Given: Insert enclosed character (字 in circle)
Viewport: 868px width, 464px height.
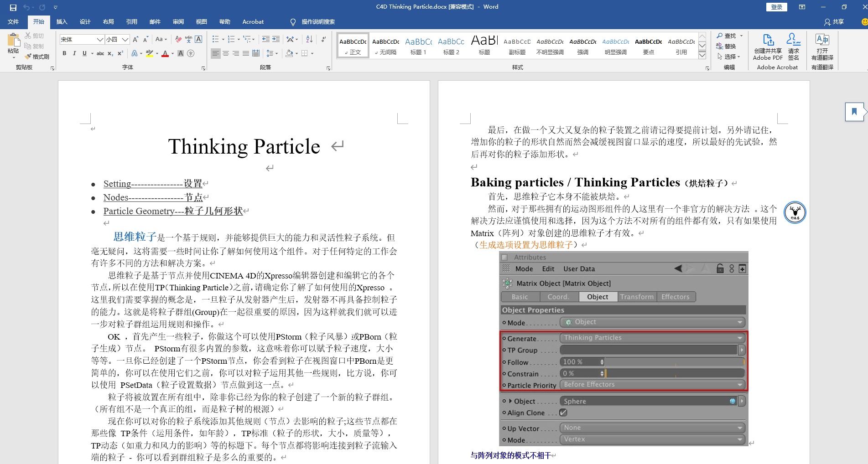Looking at the screenshot, I should pyautogui.click(x=191, y=53).
